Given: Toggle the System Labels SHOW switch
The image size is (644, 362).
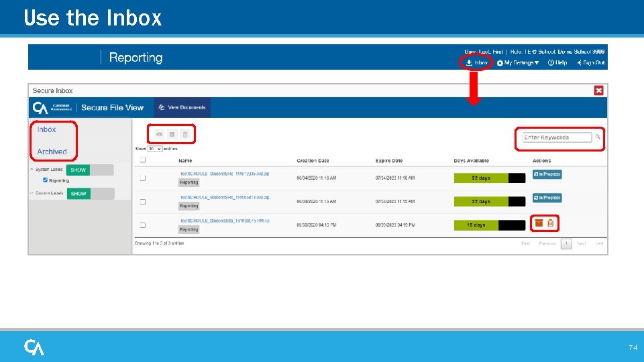Looking at the screenshot, I should coord(89,170).
